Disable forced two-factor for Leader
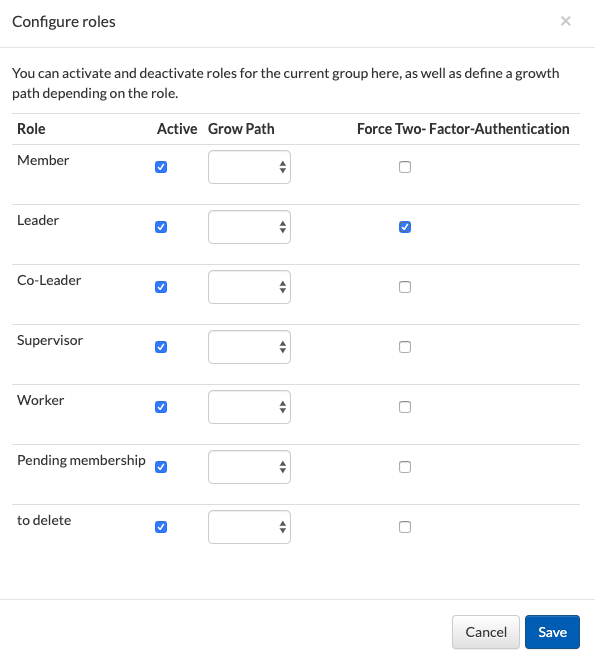 click(405, 227)
